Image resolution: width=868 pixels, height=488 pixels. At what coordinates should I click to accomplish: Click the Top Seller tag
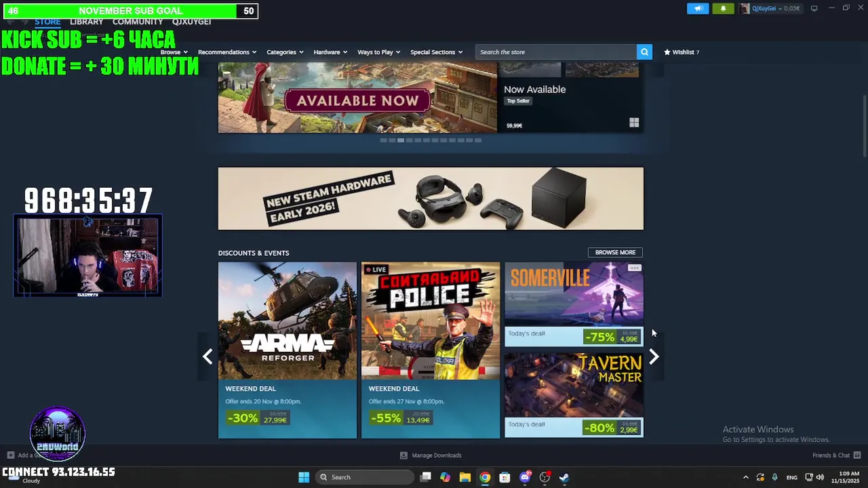(x=518, y=101)
